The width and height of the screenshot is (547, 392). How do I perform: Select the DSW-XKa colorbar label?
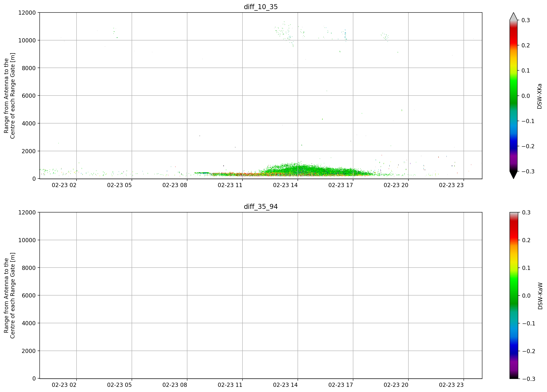(539, 96)
